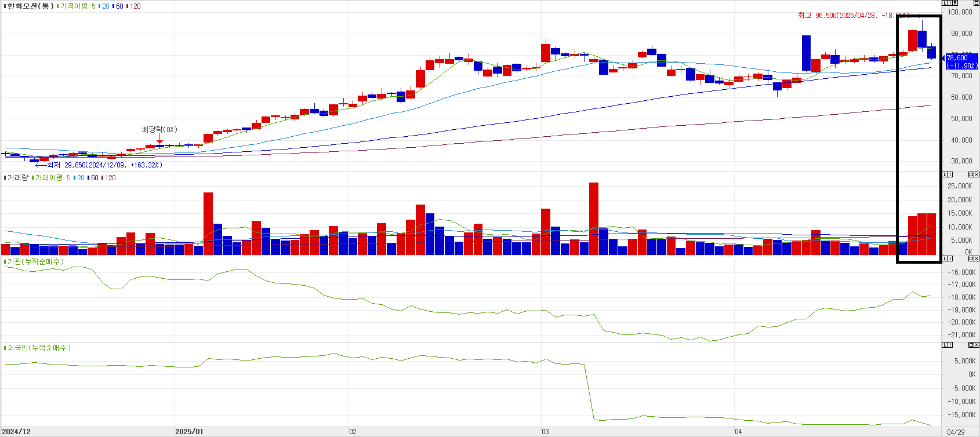Click the 배당락(0%) ex-dividend marker arrow
This screenshot has width=980, height=437.
click(159, 139)
